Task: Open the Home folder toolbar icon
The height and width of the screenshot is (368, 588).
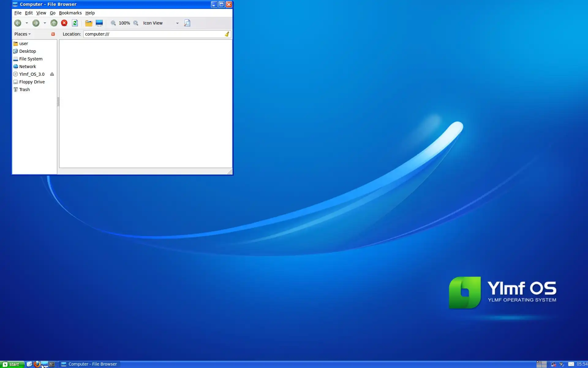Action: click(x=89, y=23)
